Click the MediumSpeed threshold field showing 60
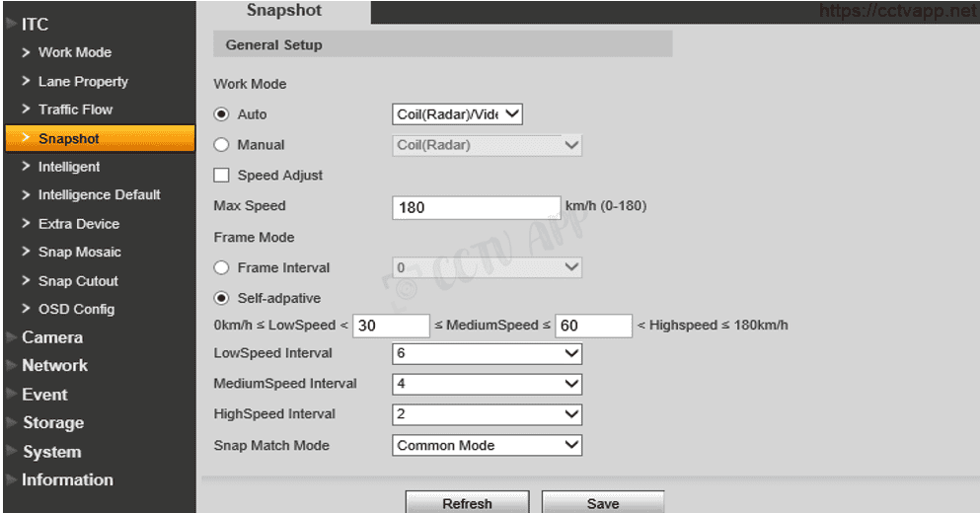980x513 pixels. click(593, 326)
